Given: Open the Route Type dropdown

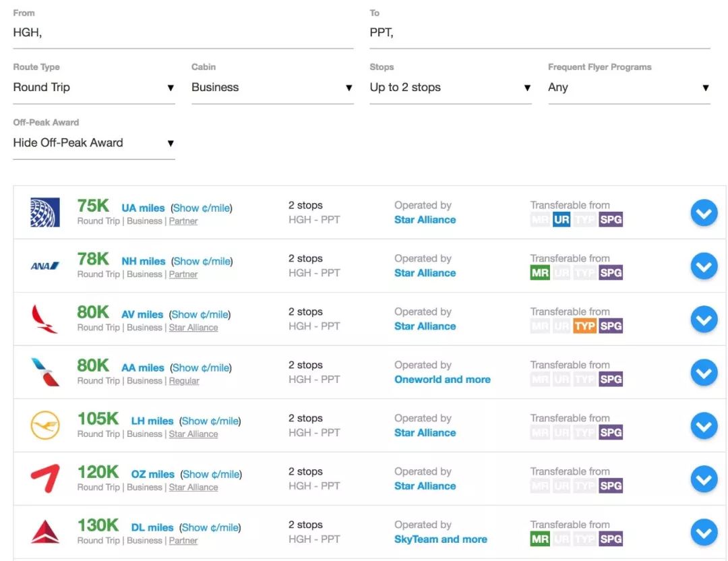Looking at the screenshot, I should [x=94, y=88].
